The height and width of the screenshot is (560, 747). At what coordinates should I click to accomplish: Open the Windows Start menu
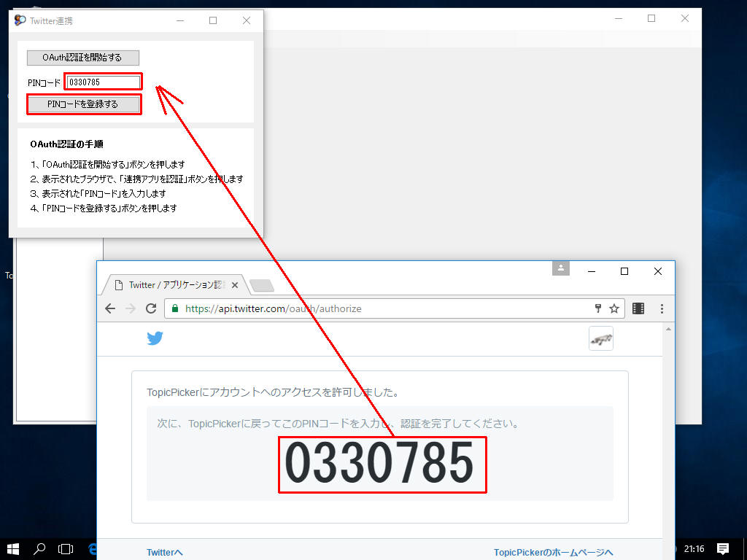coord(13,549)
